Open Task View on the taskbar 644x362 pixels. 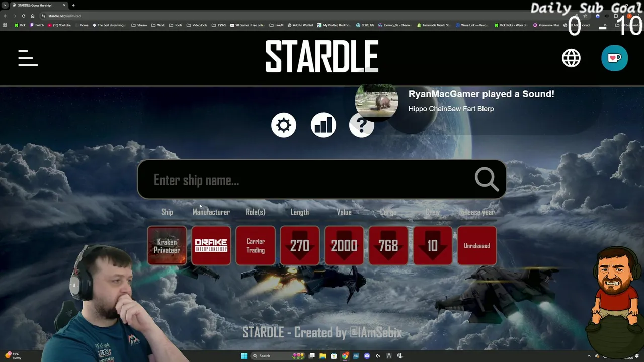click(x=312, y=356)
